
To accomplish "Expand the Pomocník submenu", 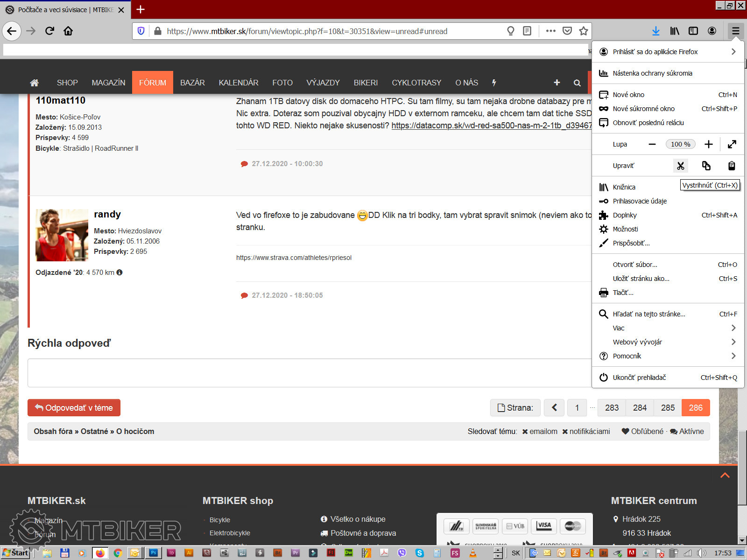I will 668,356.
